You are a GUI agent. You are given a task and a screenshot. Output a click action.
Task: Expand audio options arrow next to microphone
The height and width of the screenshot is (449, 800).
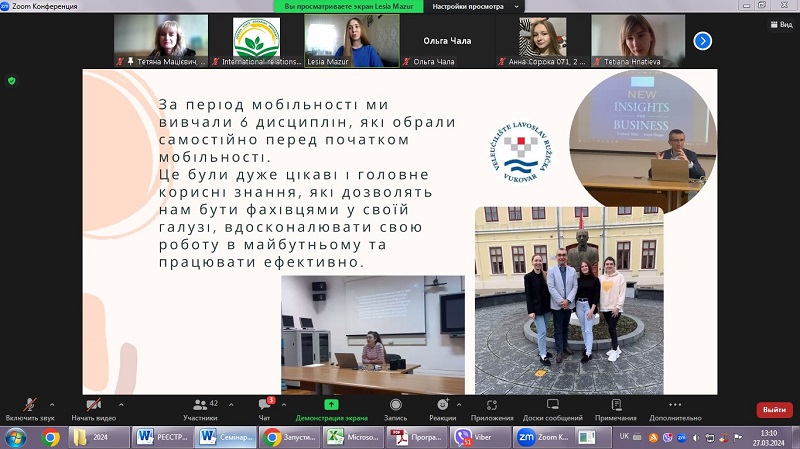tap(52, 404)
